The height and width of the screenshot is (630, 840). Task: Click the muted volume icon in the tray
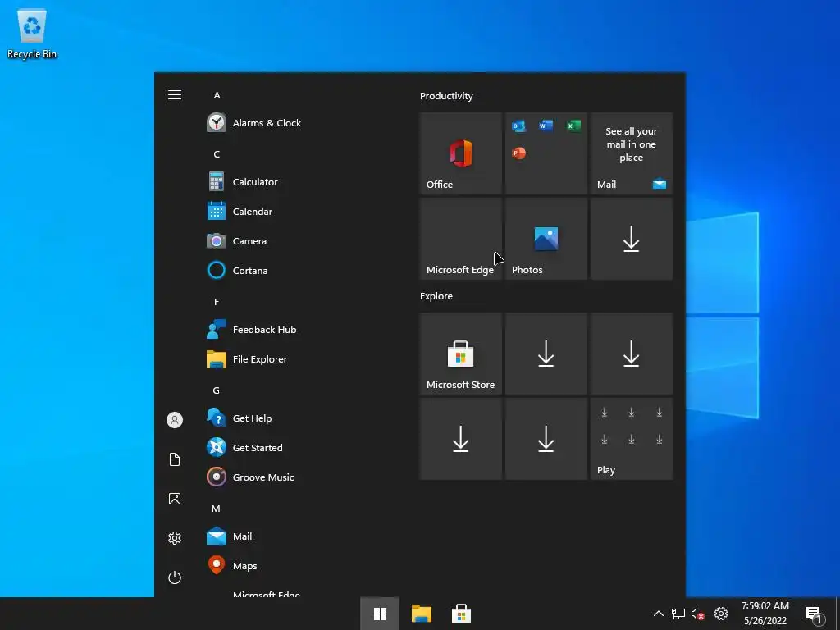click(697, 614)
